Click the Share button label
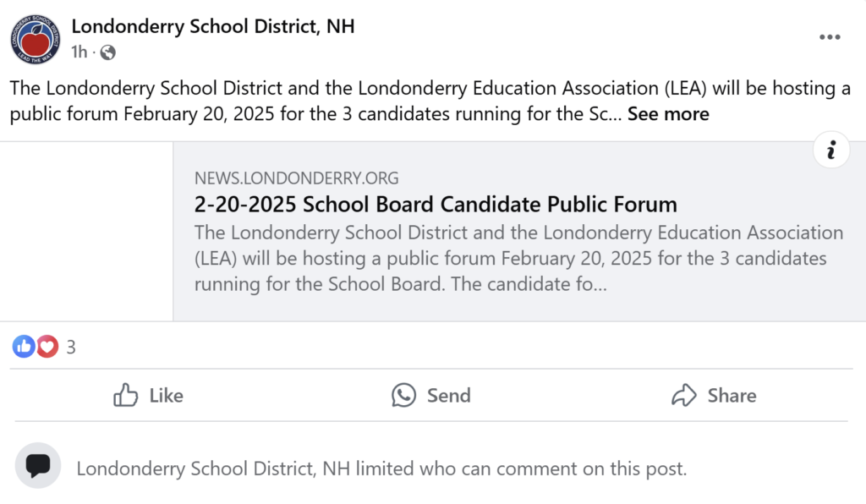 coord(732,395)
